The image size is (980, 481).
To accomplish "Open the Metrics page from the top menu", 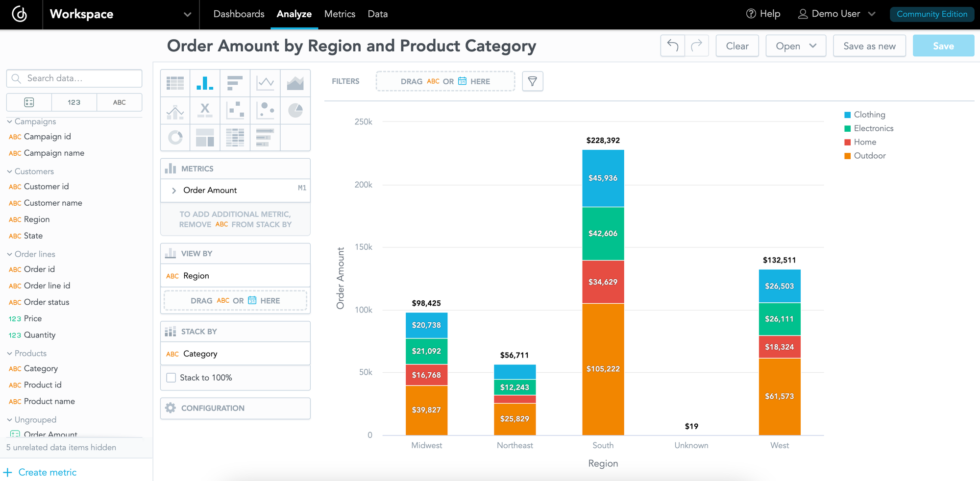I will (x=340, y=14).
